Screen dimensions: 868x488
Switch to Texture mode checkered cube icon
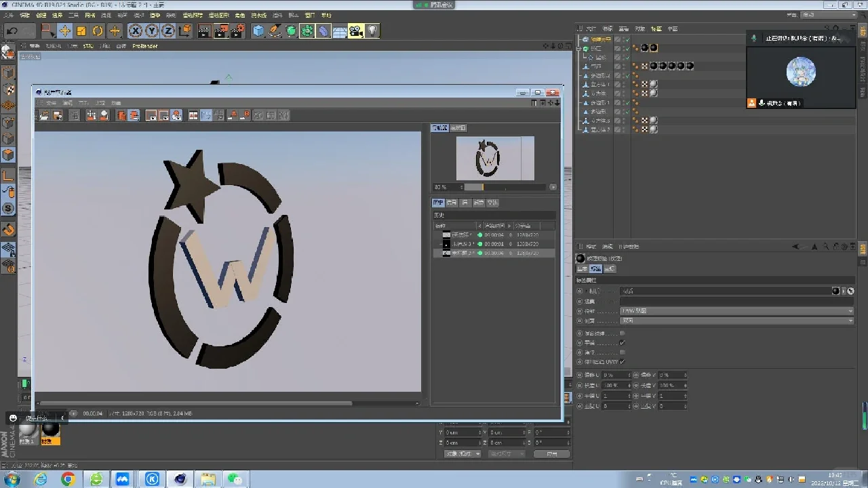pyautogui.click(x=8, y=89)
